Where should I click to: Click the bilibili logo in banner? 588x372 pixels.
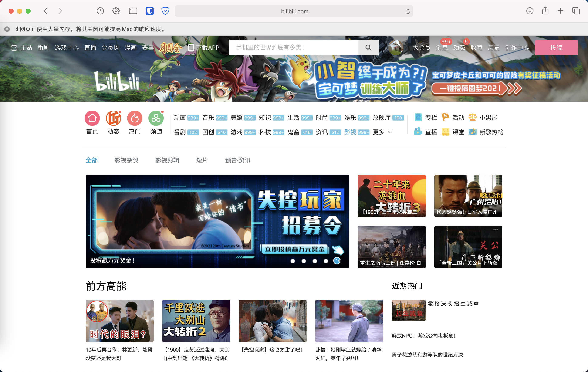[x=117, y=81]
